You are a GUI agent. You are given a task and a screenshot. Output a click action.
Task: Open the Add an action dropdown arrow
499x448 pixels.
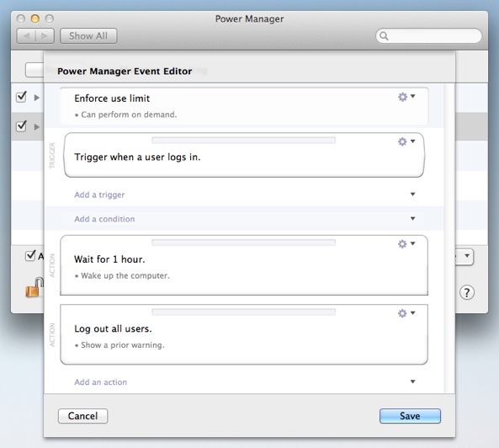413,381
